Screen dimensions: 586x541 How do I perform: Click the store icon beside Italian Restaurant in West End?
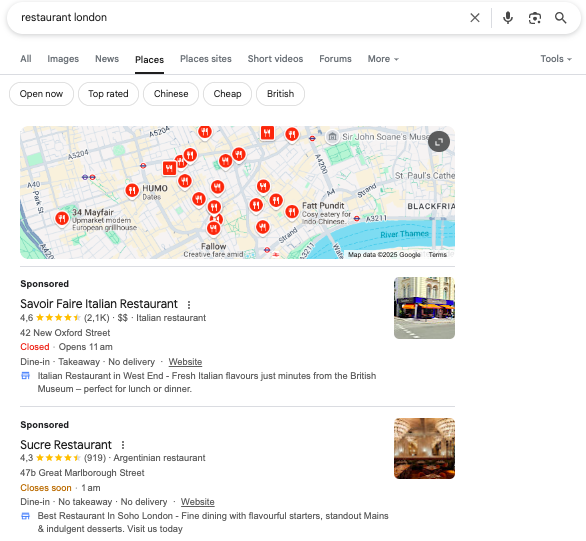click(25, 375)
